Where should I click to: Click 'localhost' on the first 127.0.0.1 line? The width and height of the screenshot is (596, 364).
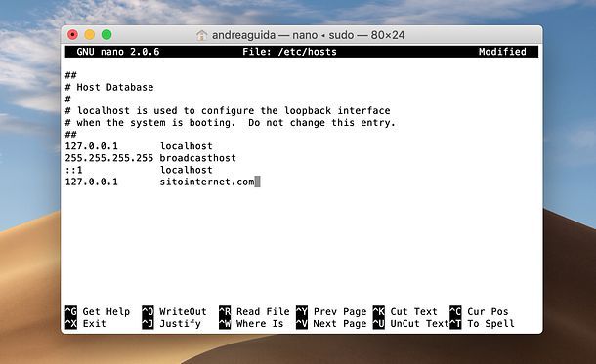(187, 146)
